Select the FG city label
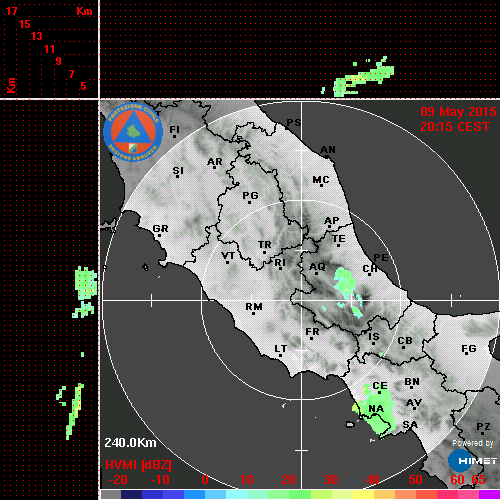Image resolution: width=500 pixels, height=500 pixels. tap(469, 349)
